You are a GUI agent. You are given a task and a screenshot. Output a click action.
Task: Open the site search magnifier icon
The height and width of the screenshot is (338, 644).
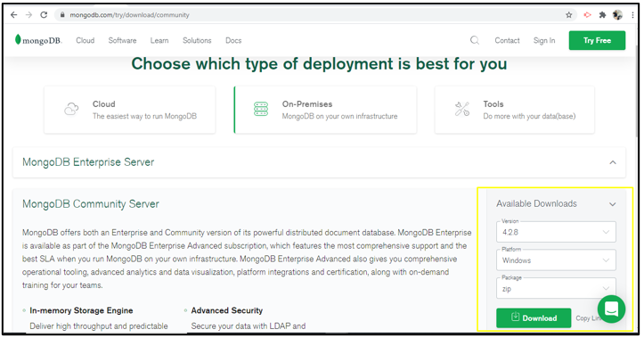click(x=475, y=40)
